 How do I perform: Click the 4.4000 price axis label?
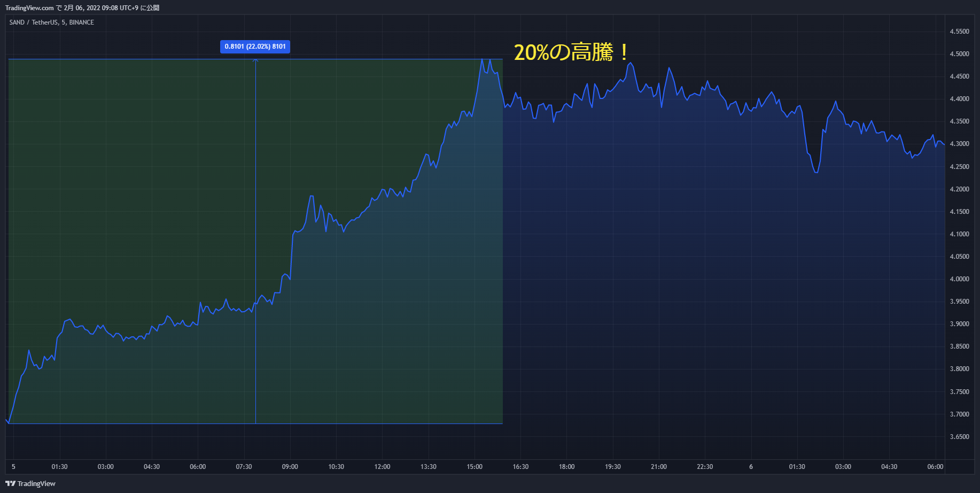coord(959,99)
